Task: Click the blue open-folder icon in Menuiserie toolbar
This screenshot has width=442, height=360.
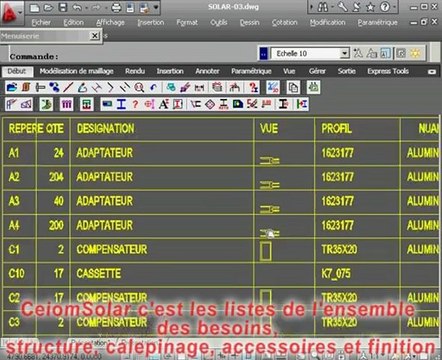Action: click(x=12, y=88)
